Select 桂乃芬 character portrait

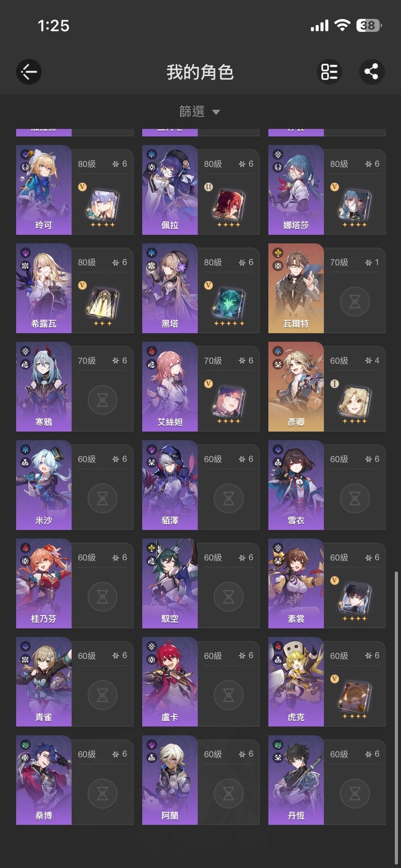click(44, 583)
